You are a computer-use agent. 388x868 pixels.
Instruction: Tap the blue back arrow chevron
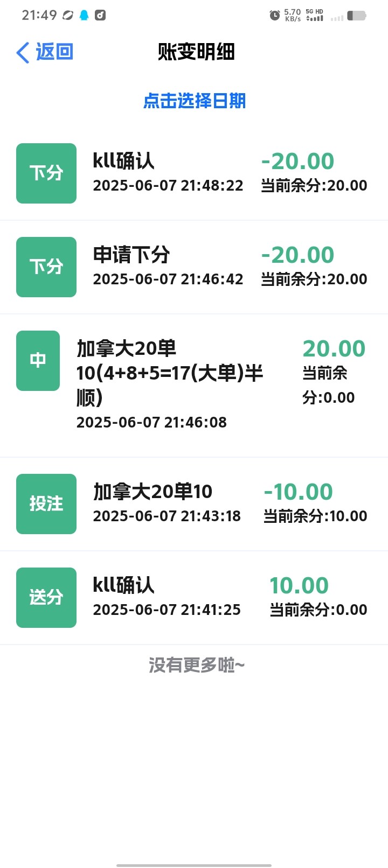[x=23, y=52]
